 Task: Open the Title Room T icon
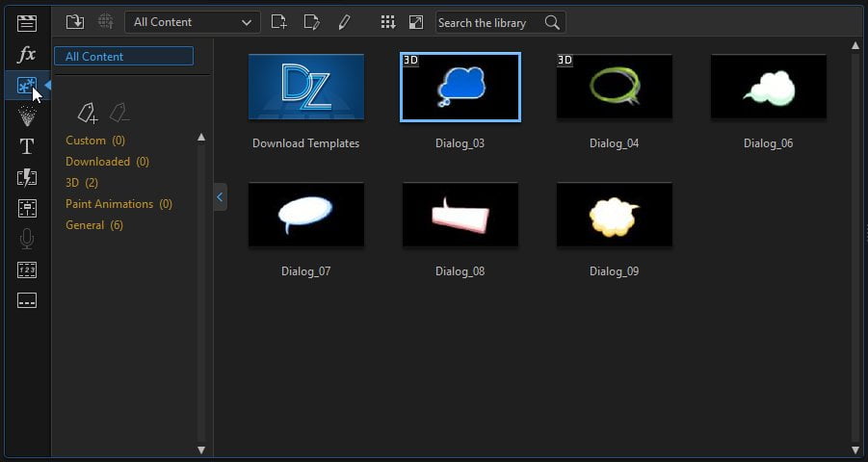[x=27, y=146]
